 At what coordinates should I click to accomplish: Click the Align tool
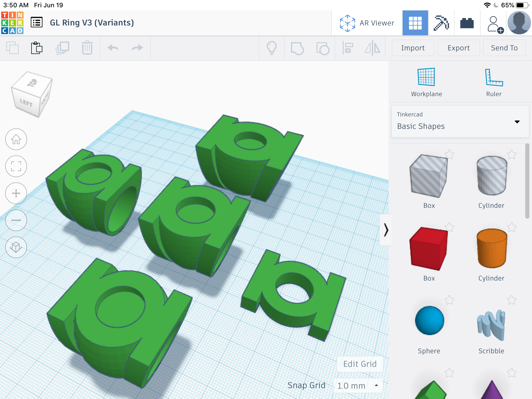click(x=348, y=48)
